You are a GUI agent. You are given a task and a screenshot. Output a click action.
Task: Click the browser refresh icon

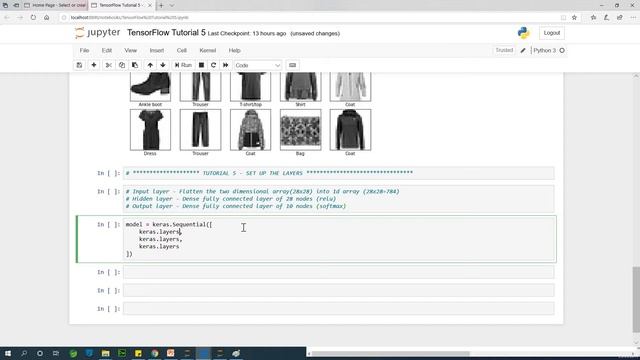[x=33, y=18]
